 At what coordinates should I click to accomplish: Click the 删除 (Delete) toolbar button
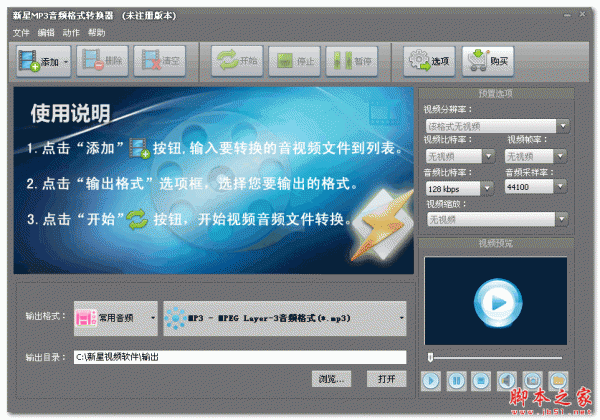pyautogui.click(x=102, y=61)
